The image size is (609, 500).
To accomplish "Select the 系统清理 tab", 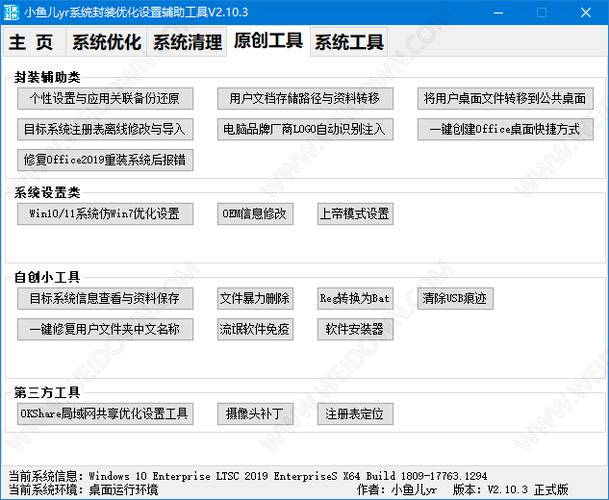I will click(188, 43).
